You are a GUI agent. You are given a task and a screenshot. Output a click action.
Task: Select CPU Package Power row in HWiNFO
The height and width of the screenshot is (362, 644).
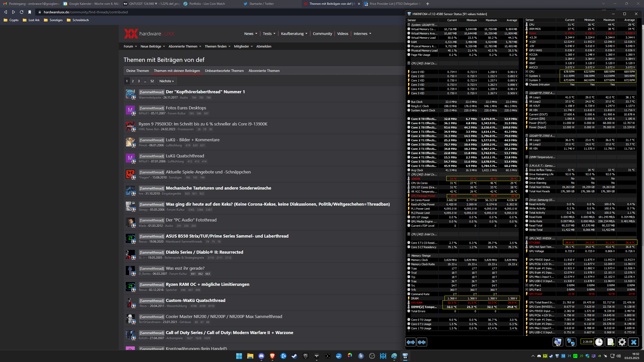(x=463, y=196)
